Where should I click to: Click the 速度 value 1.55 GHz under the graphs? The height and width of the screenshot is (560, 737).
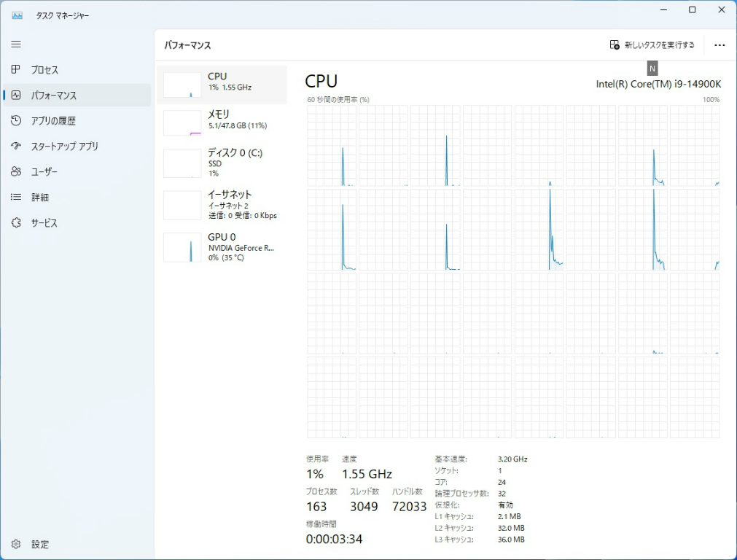pos(367,474)
